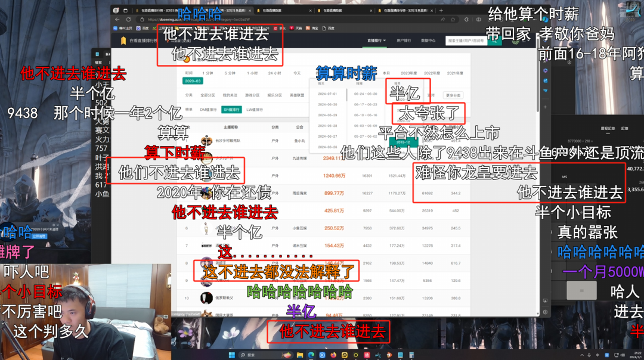Select month 2019-12 in the picker

point(403,142)
